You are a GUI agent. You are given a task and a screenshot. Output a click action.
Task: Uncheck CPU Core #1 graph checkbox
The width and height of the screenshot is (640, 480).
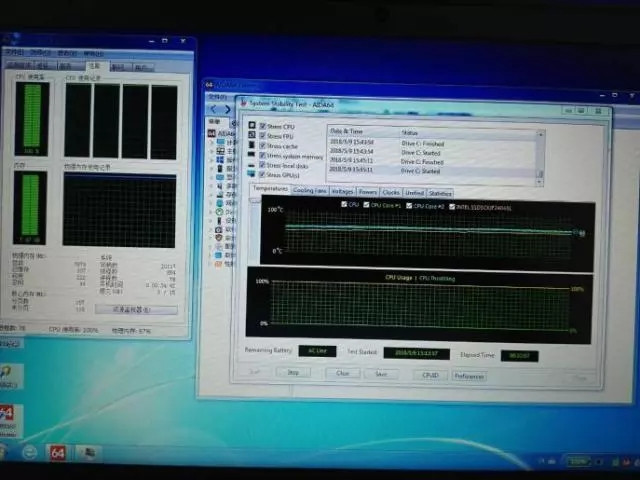point(367,204)
